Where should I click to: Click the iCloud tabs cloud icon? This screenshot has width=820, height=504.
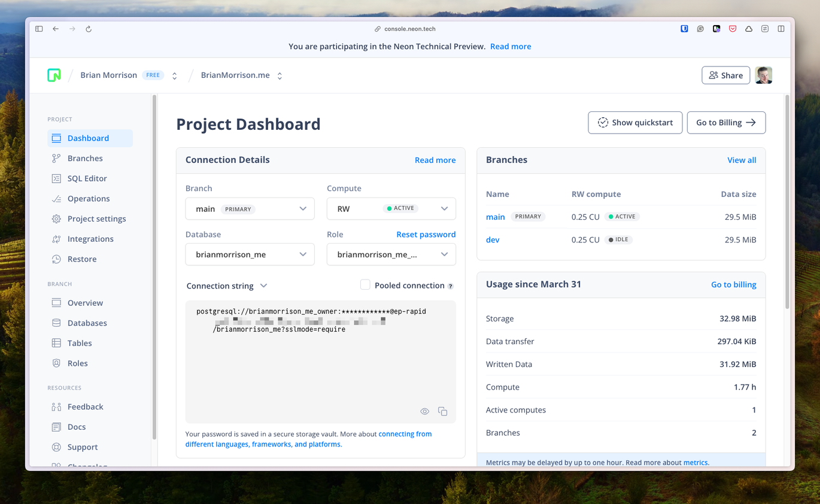749,29
